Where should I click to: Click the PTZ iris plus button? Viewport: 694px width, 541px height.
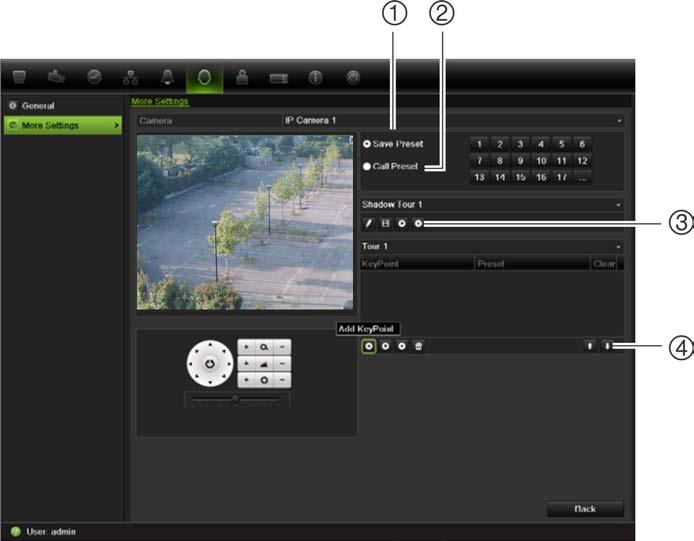(247, 380)
